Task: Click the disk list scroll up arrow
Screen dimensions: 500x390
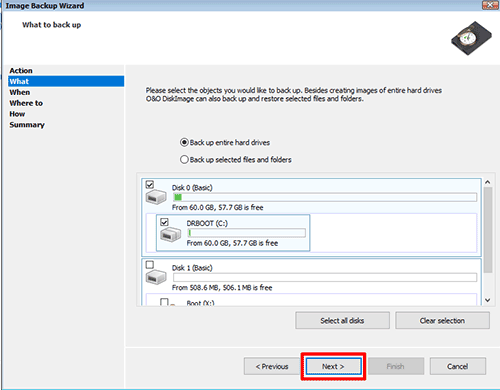Action: [x=487, y=182]
